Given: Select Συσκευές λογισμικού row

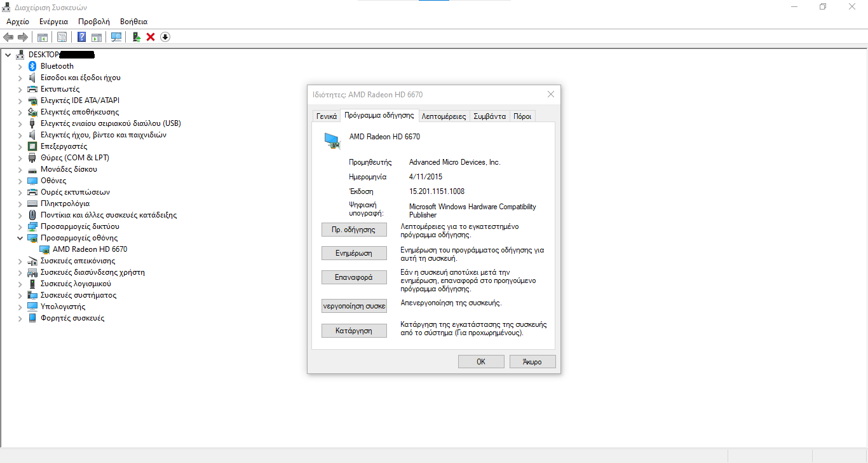Looking at the screenshot, I should pyautogui.click(x=76, y=284).
